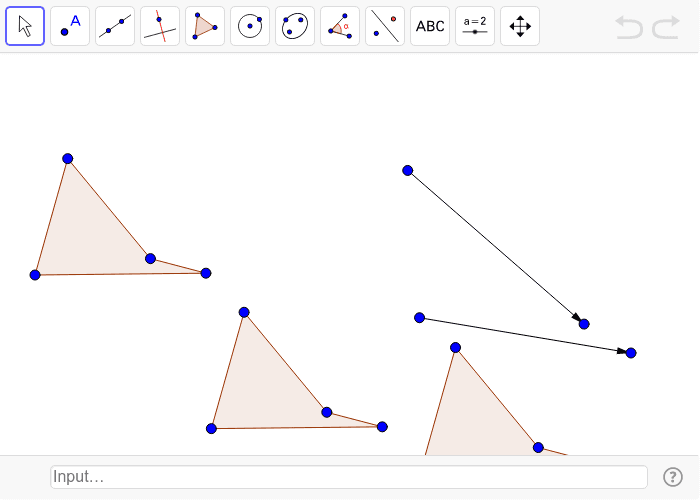This screenshot has height=500, width=700.
Task: Focus the Input bar field
Action: click(349, 477)
